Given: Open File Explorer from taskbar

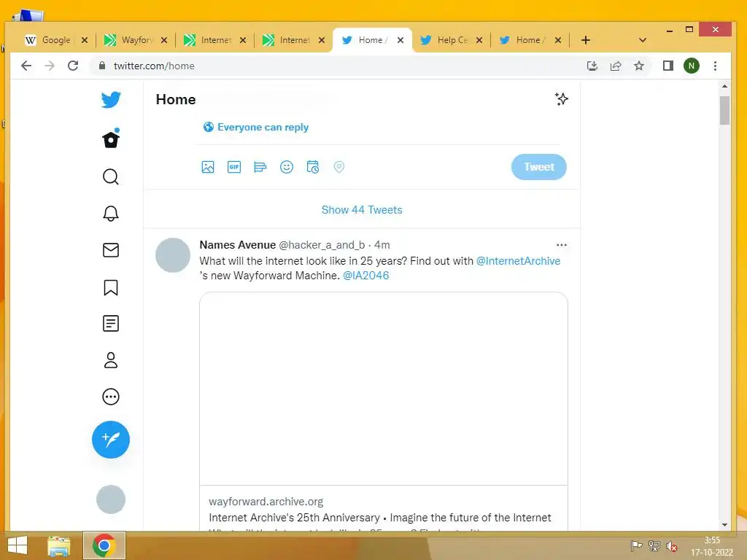Looking at the screenshot, I should [59, 545].
